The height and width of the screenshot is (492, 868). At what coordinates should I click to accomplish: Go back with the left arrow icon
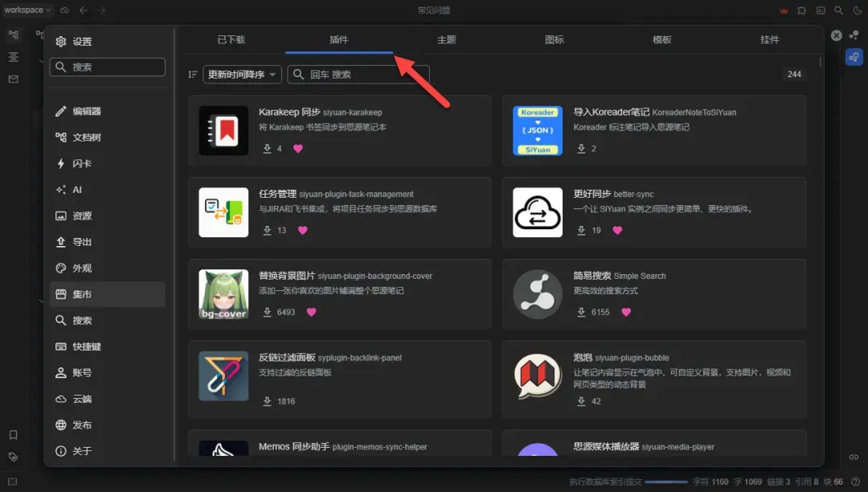point(84,10)
